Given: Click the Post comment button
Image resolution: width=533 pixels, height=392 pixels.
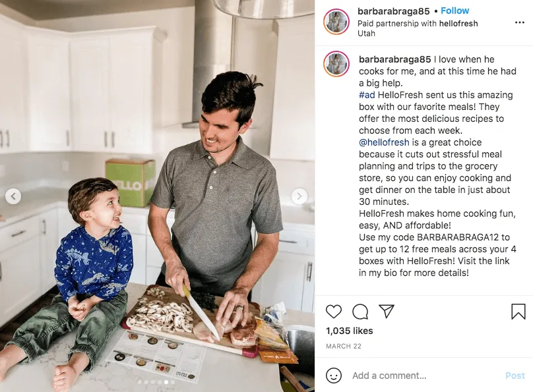Looking at the screenshot, I should click(515, 376).
